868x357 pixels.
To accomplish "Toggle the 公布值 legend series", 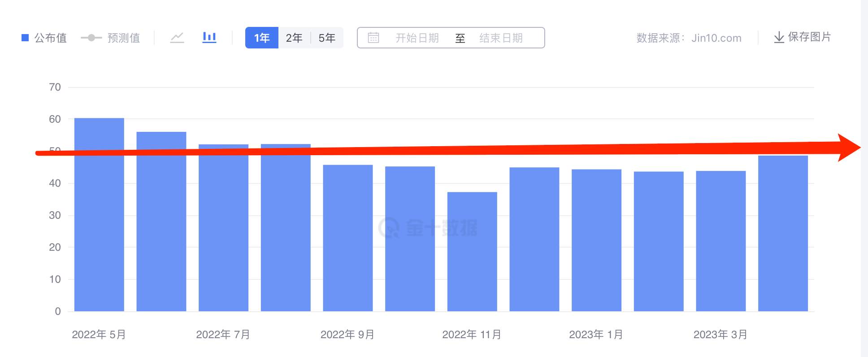I will point(44,38).
